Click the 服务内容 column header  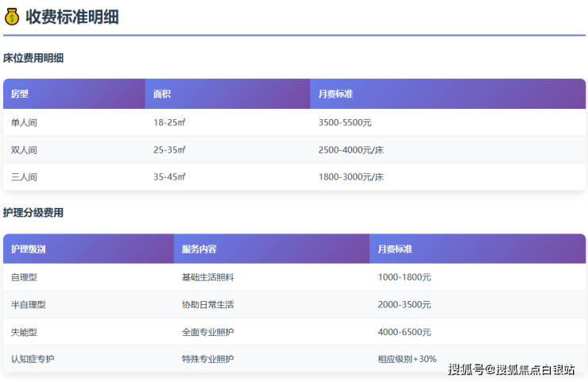coord(199,249)
